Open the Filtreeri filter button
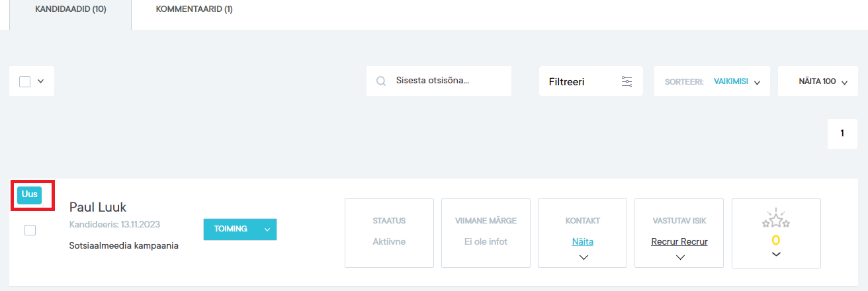 coord(590,81)
